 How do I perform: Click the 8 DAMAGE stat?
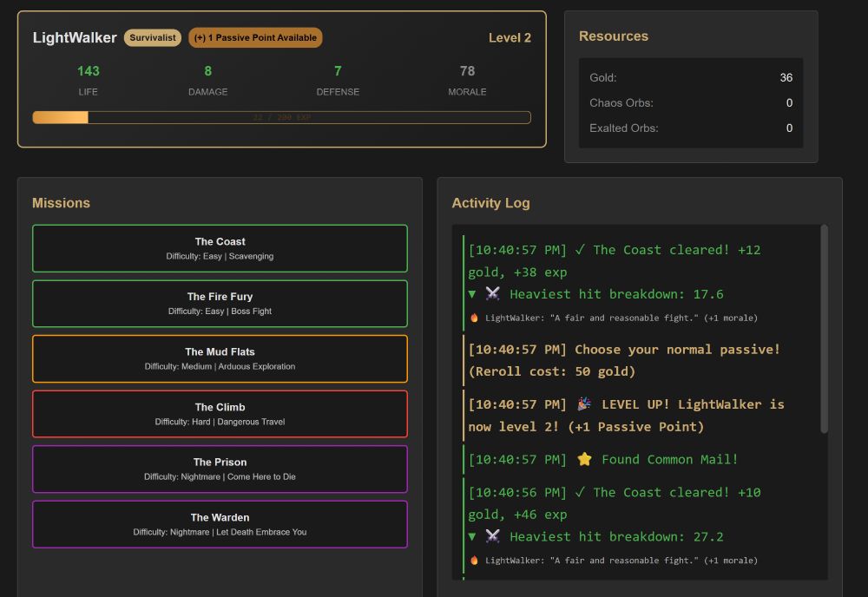pyautogui.click(x=208, y=80)
